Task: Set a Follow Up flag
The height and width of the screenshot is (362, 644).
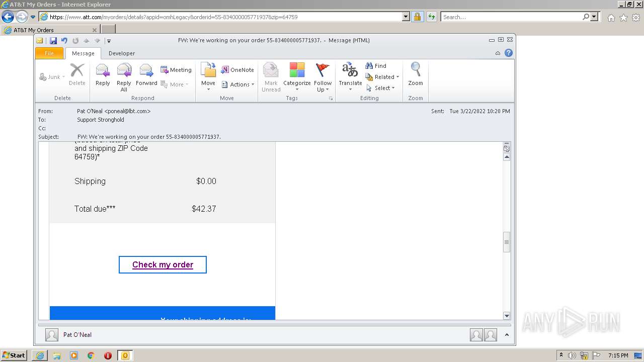Action: (x=323, y=77)
